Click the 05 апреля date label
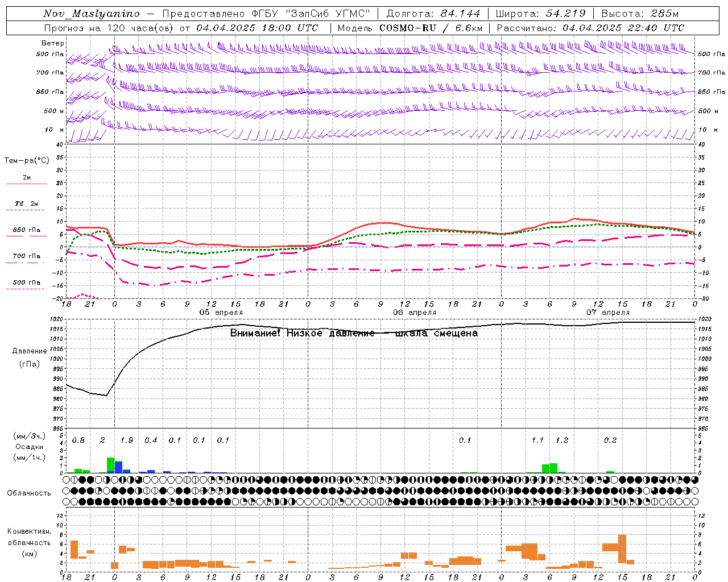This screenshot has height=582, width=728. [221, 313]
